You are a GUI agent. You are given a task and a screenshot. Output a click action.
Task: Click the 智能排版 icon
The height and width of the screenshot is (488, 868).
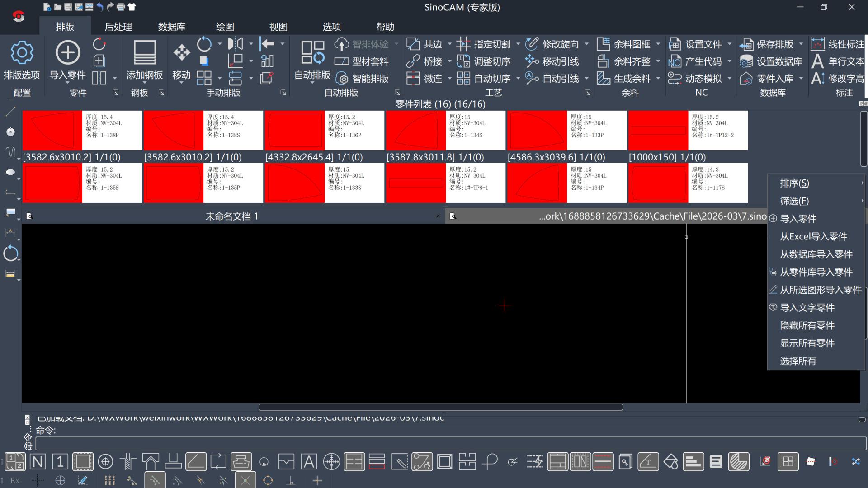pyautogui.click(x=342, y=79)
